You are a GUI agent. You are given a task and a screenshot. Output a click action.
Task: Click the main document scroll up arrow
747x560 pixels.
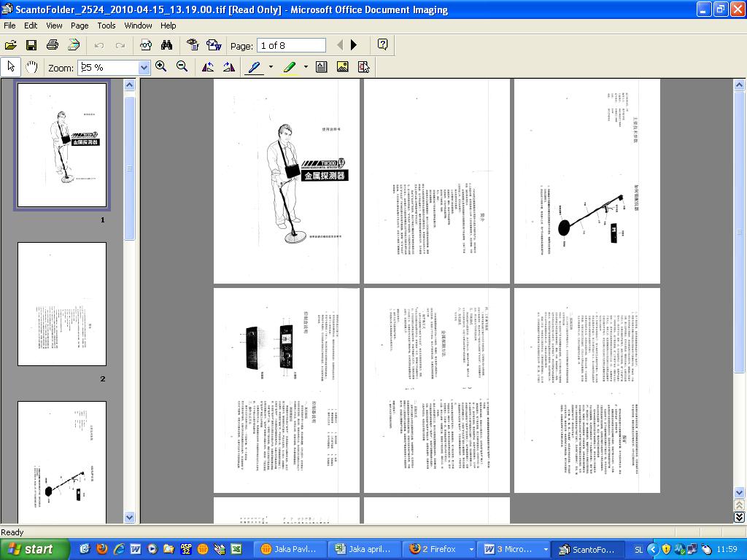coord(740,85)
